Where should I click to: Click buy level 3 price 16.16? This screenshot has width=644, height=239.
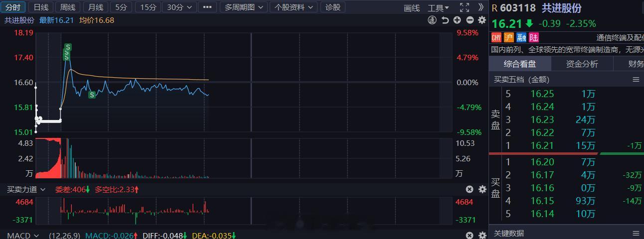[x=542, y=188]
